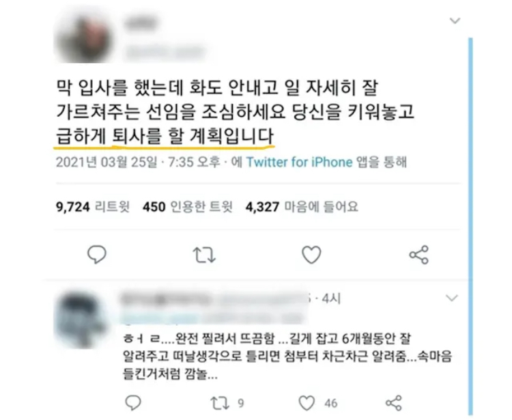View the 4,327 마음에 들어요 list

tap(302, 207)
